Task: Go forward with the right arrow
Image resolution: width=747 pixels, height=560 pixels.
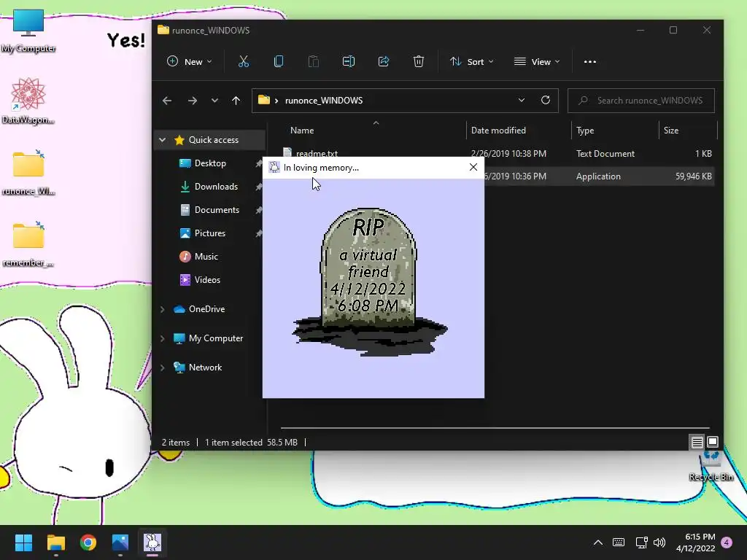Action: [x=193, y=101]
